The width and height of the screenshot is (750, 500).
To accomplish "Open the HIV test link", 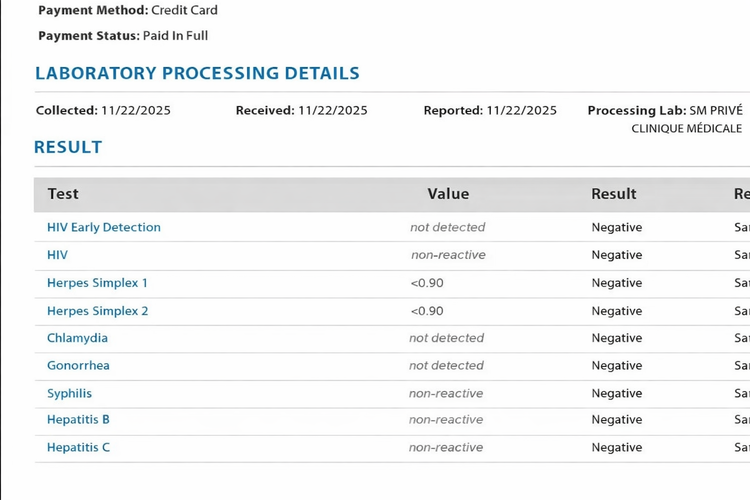I will [x=57, y=255].
